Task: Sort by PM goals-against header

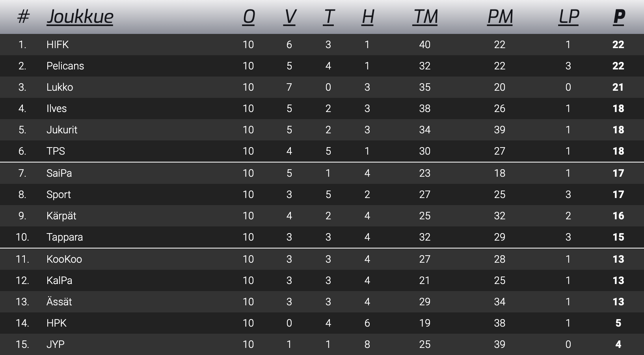Action: [x=500, y=17]
